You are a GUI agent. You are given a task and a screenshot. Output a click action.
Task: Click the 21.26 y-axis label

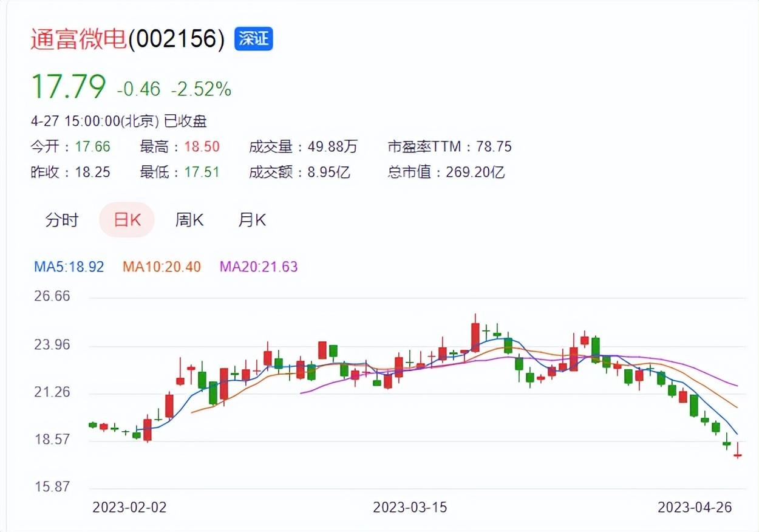click(52, 392)
